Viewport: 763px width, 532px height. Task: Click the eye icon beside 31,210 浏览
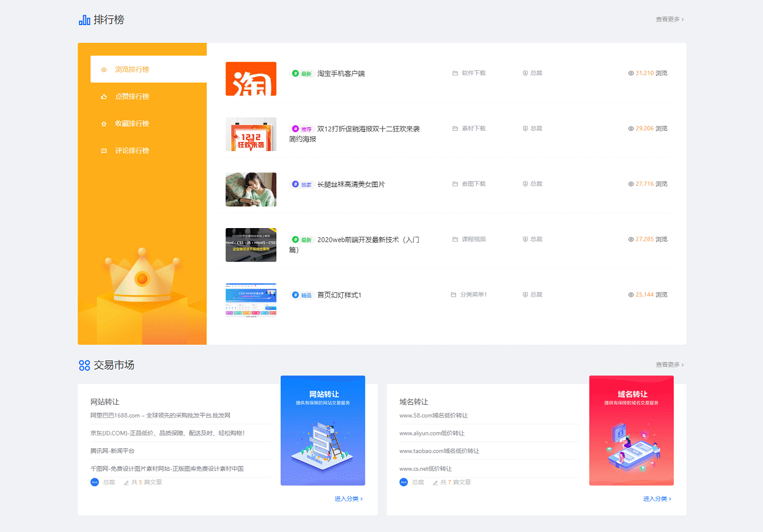point(631,73)
